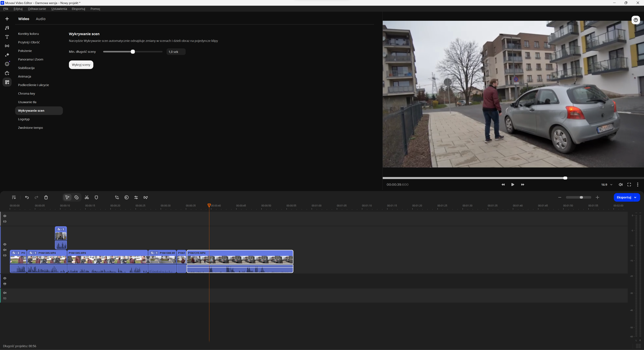Click the crop tool in timeline toolbar
The height and width of the screenshot is (350, 644).
117,197
